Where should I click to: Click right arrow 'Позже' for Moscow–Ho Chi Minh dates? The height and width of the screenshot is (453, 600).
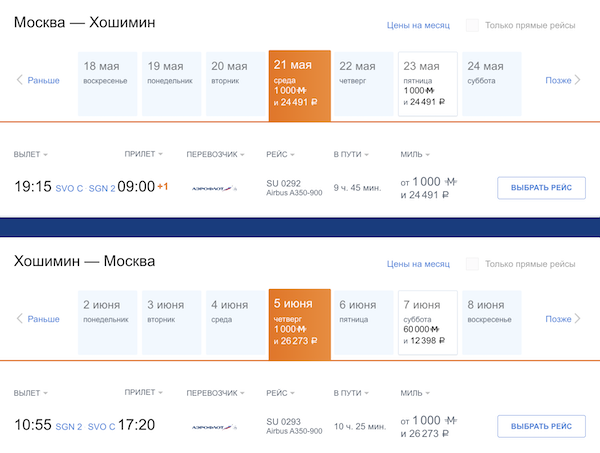(x=562, y=80)
